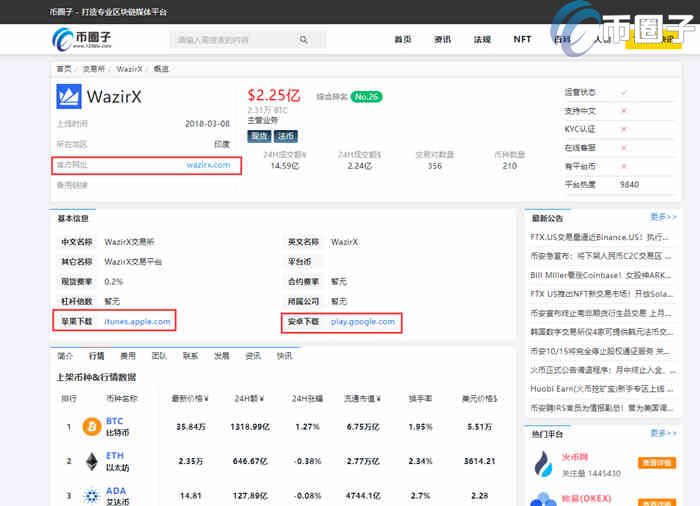Click the blue WazirX exchange logo
Image resolution: width=700 pixels, height=506 pixels.
tap(69, 96)
